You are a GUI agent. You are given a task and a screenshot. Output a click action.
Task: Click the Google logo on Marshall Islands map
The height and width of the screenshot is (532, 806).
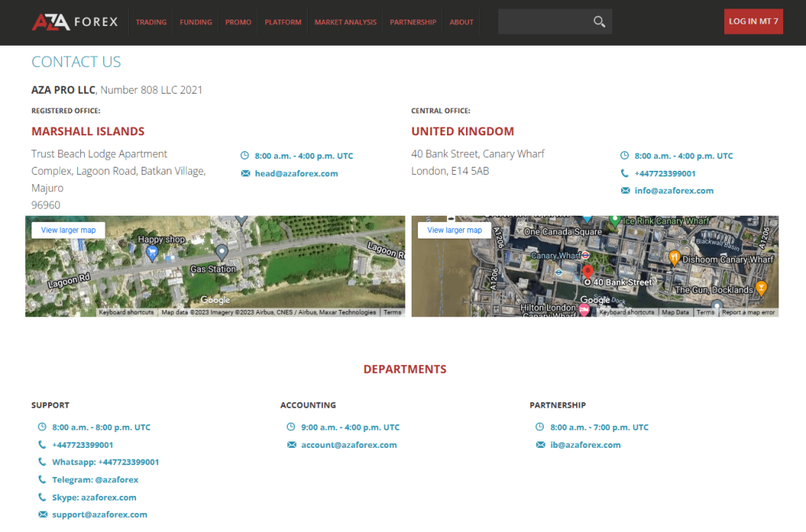[216, 300]
